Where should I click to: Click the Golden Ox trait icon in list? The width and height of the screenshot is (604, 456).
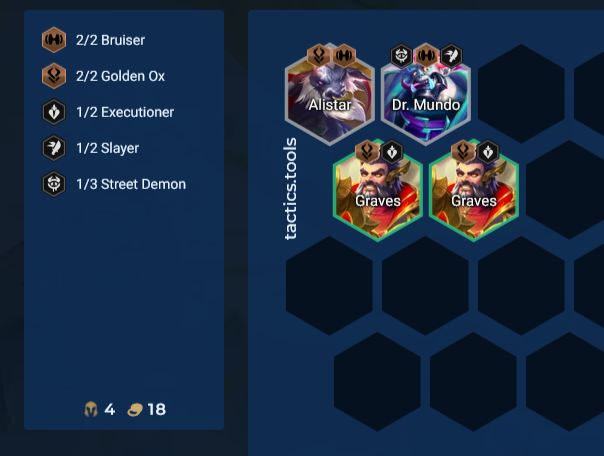tap(54, 76)
